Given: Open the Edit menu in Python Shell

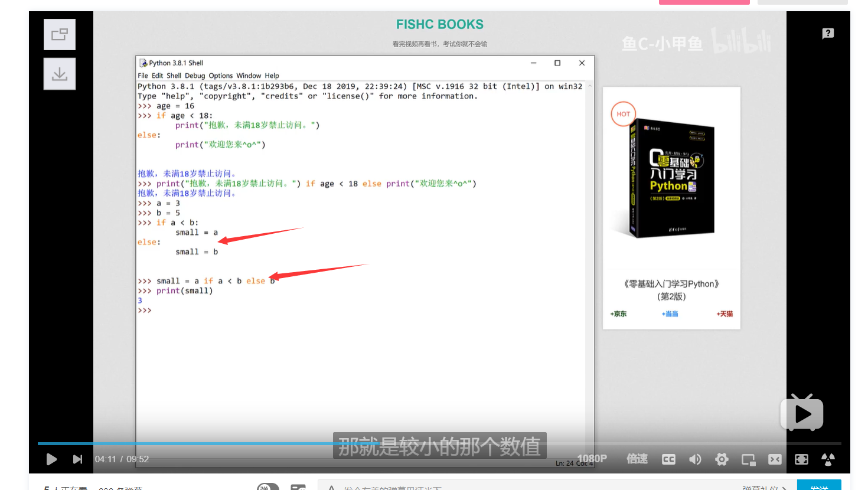Looking at the screenshot, I should point(157,76).
